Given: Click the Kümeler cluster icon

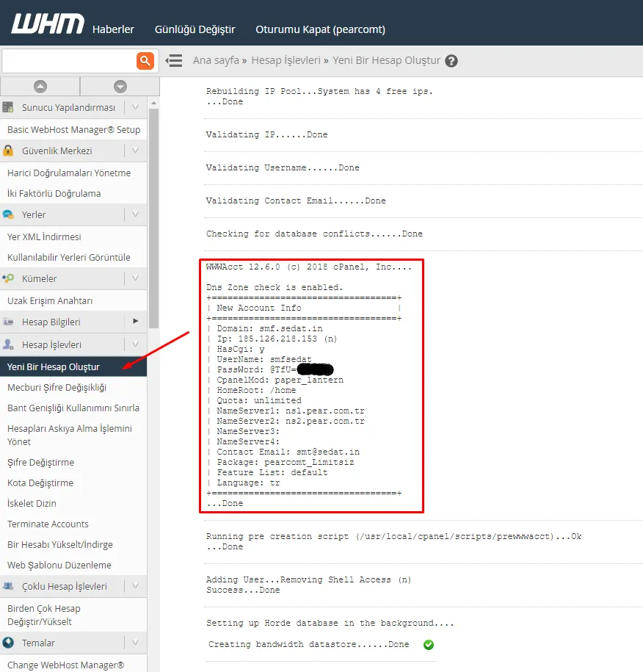Looking at the screenshot, I should (8, 278).
